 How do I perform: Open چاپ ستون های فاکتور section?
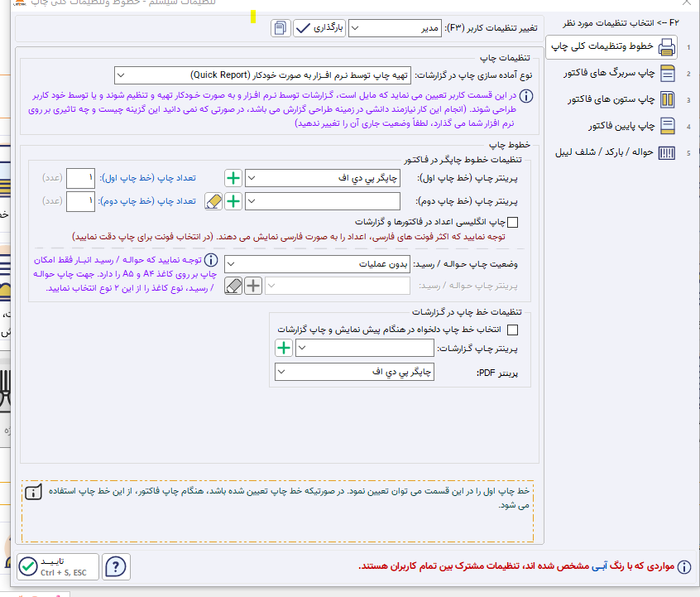pyautogui.click(x=621, y=99)
